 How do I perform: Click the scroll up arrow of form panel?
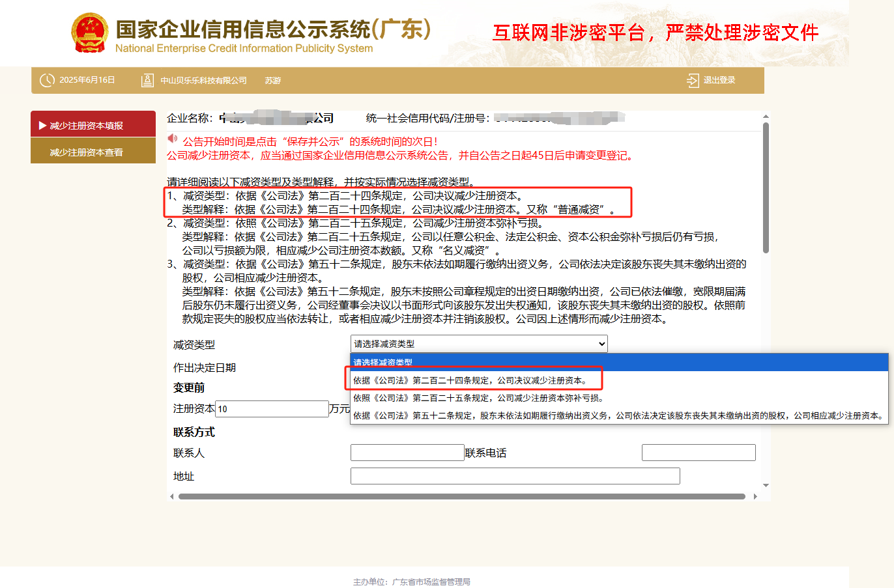tap(766, 117)
